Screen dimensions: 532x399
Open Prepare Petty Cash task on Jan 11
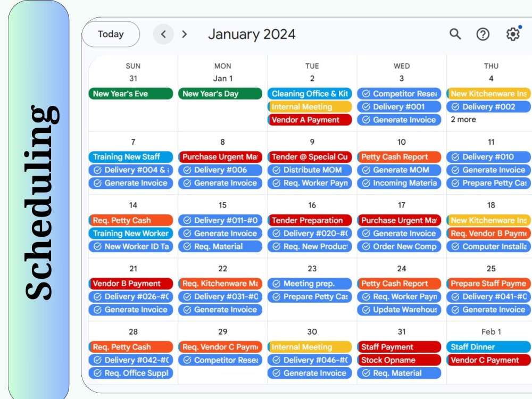[489, 183]
